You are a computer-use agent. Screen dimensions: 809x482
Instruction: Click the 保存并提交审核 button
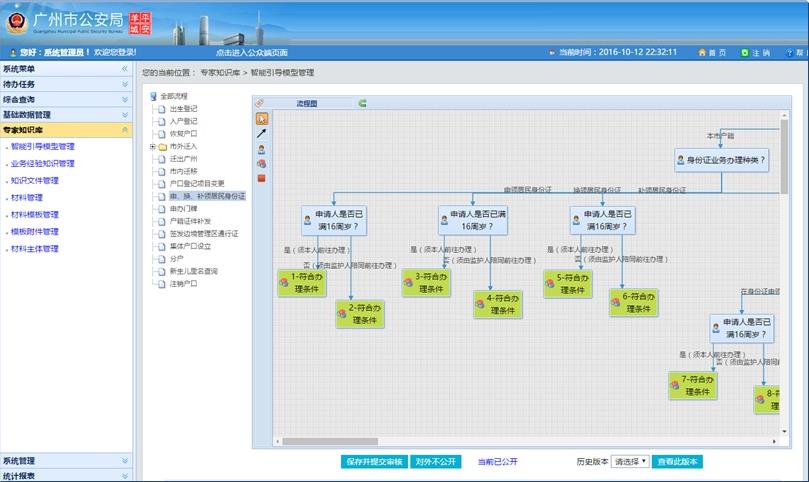[x=373, y=462]
